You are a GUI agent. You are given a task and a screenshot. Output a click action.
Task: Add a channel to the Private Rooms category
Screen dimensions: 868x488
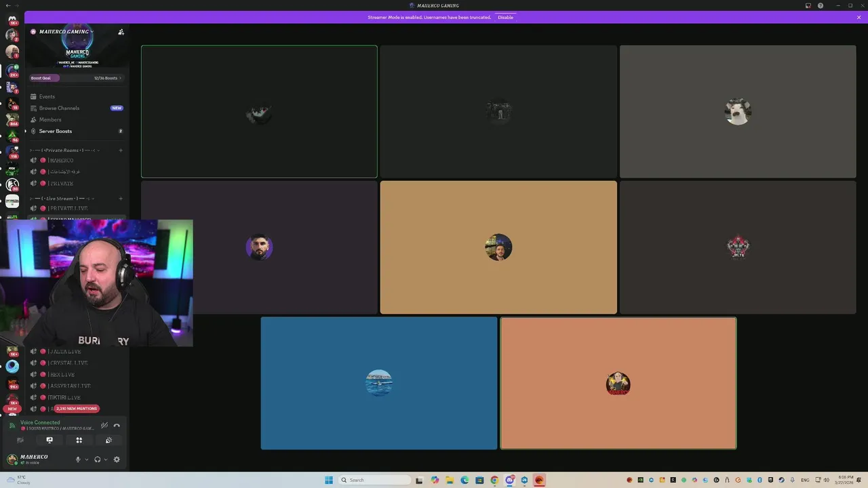tap(121, 150)
